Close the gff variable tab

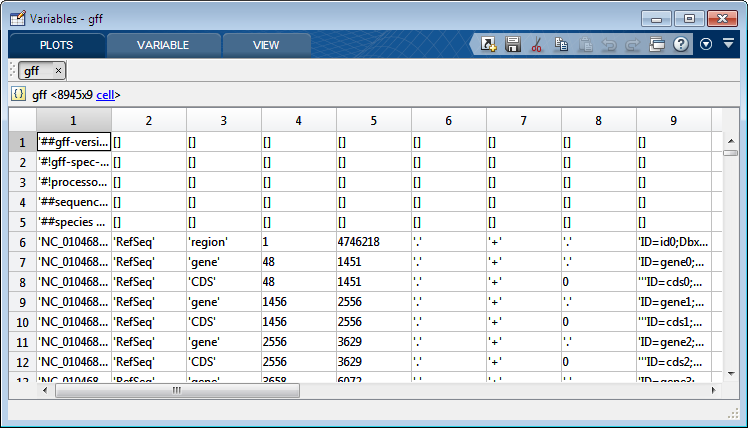click(58, 71)
